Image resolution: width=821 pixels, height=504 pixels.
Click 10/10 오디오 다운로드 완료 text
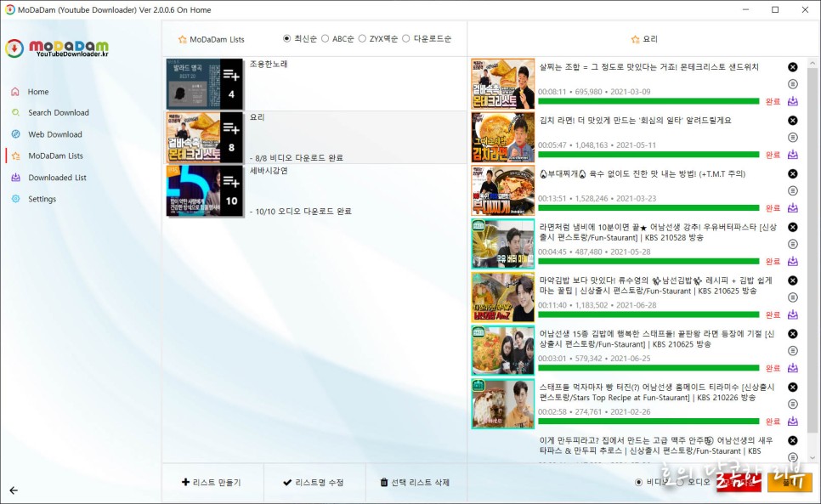(301, 212)
